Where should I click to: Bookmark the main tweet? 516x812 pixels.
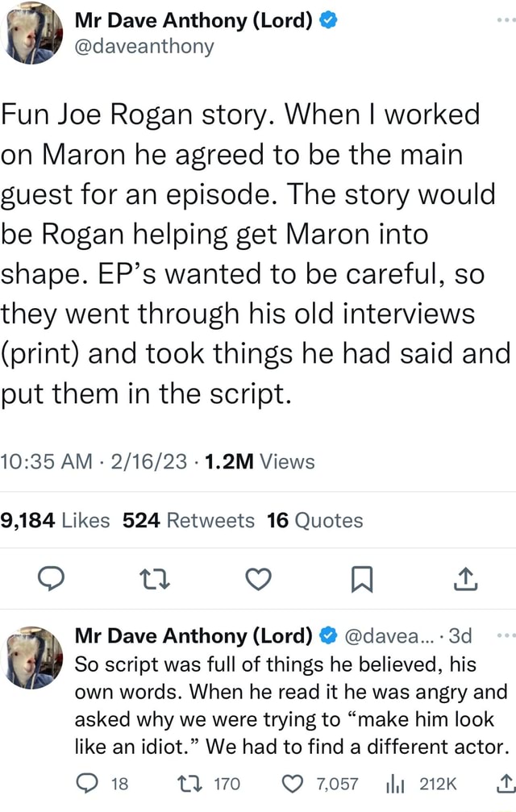pyautogui.click(x=361, y=579)
